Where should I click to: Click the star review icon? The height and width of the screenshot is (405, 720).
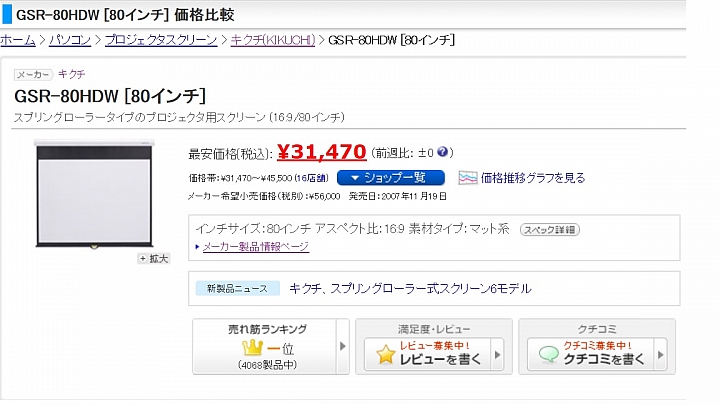tap(385, 355)
